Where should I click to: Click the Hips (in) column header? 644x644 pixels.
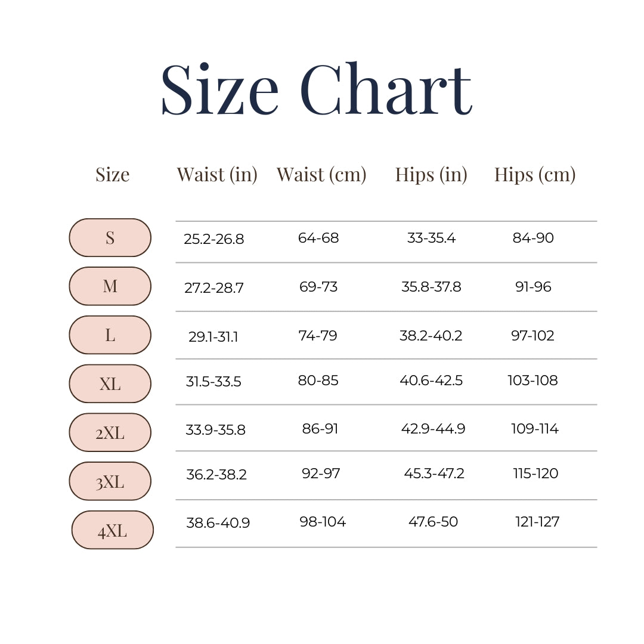(x=431, y=175)
